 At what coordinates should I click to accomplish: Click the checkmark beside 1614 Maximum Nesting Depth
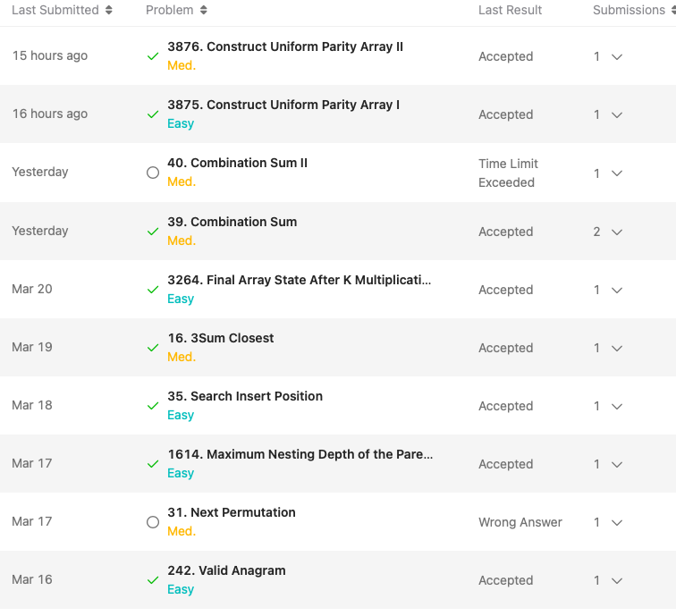tap(153, 464)
